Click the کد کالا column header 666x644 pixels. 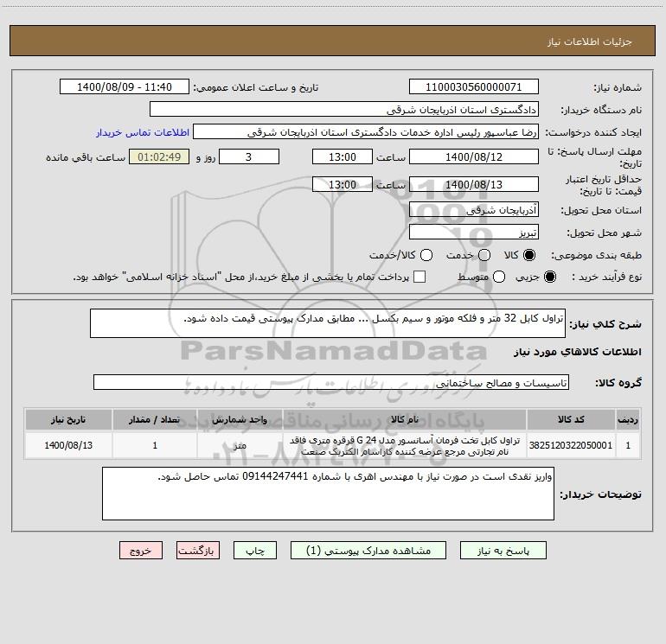571,419
